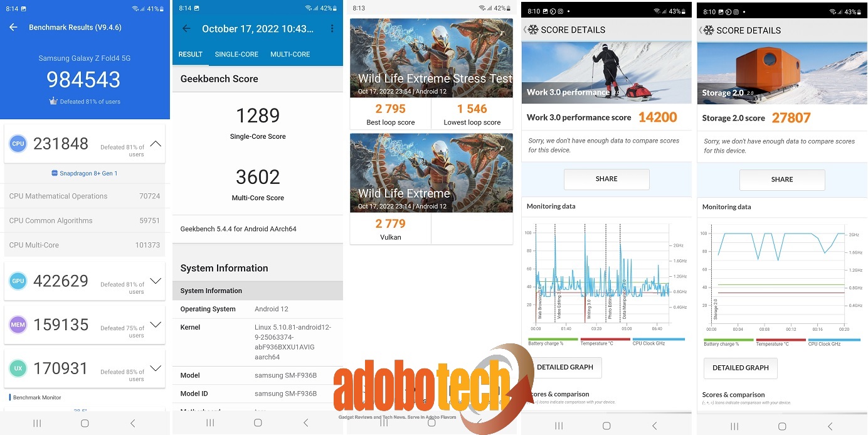Switch to the RESULT tab

coord(190,55)
